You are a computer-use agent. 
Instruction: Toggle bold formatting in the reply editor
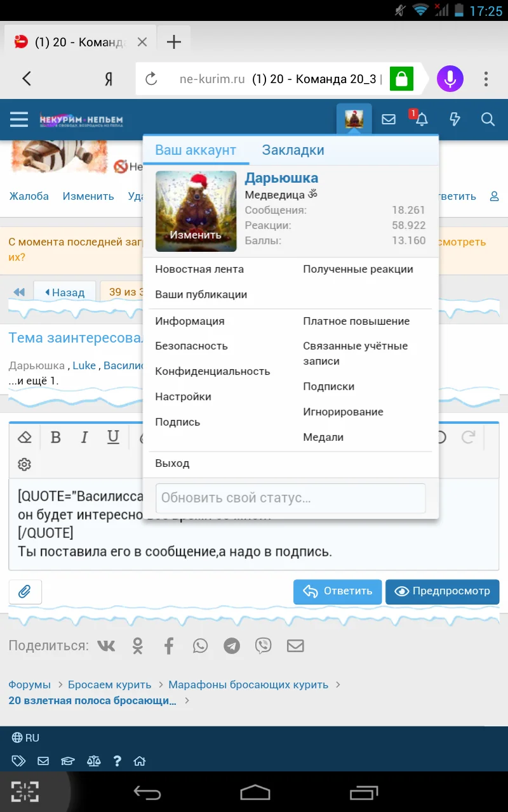tap(56, 437)
